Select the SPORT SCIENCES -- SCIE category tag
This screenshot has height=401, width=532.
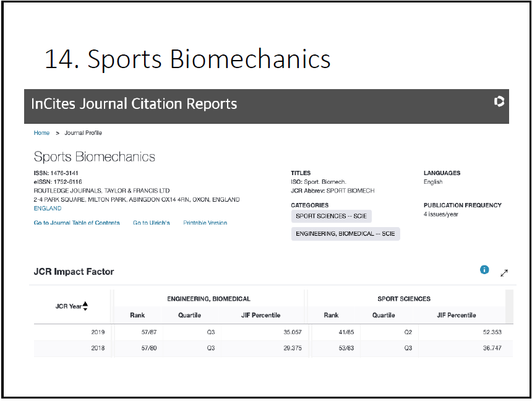coord(331,216)
